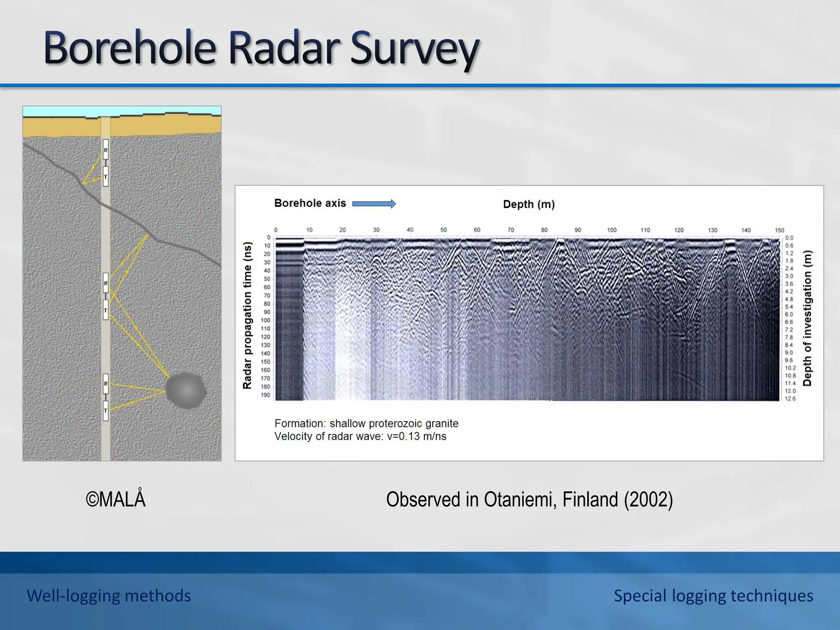Select the topmost R receiver box
840x630 pixels.
106,150
